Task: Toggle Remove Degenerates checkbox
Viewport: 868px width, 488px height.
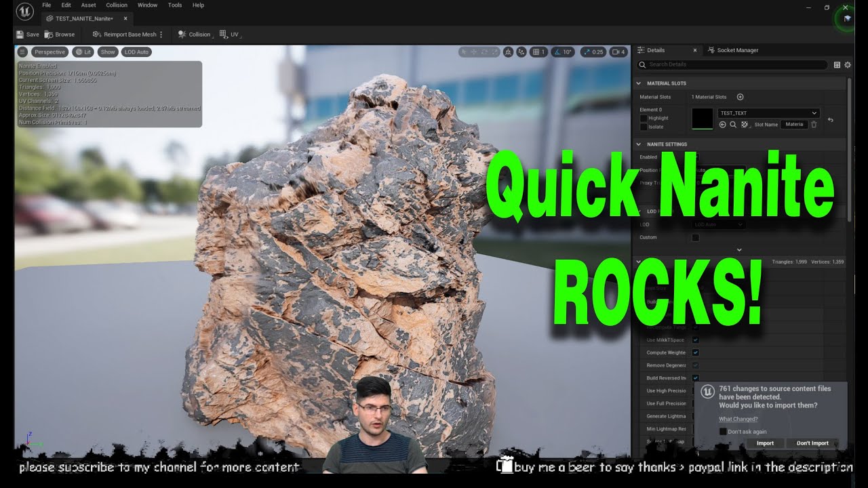Action: click(x=695, y=365)
